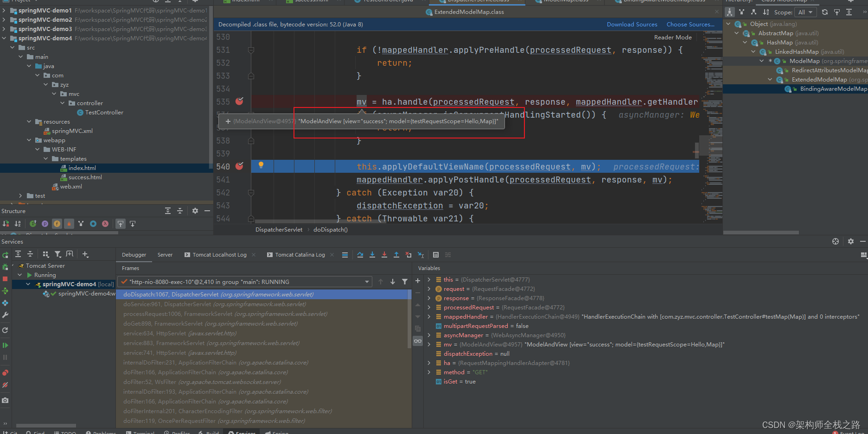This screenshot has width=868, height=434.
Task: Select next frame down arrow
Action: (393, 282)
